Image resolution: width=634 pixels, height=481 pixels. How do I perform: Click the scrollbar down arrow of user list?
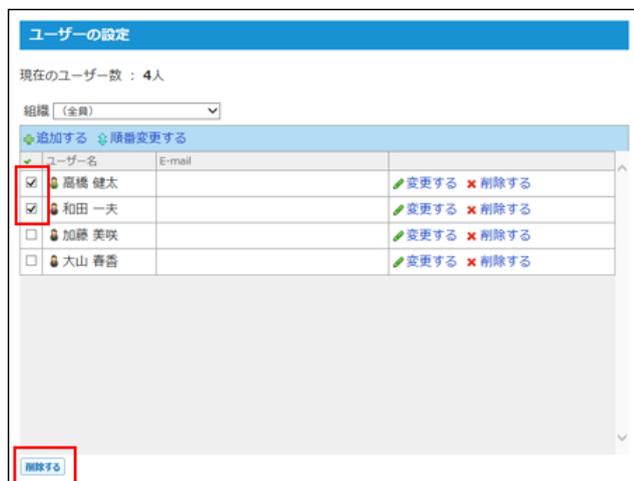622,437
